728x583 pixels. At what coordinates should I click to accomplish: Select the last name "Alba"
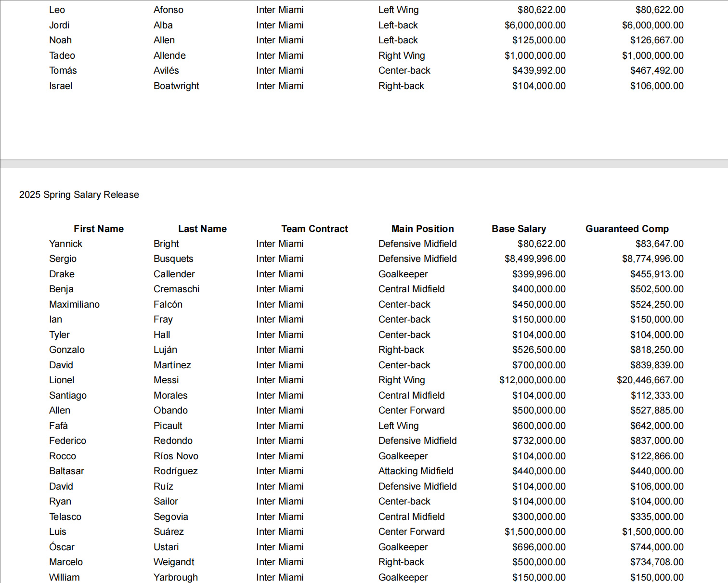163,25
